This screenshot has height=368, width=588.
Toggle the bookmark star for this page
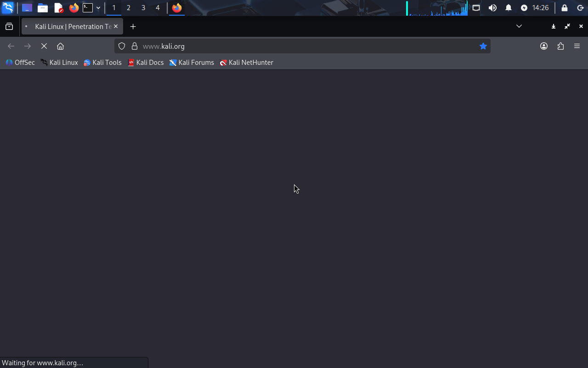[x=483, y=46]
